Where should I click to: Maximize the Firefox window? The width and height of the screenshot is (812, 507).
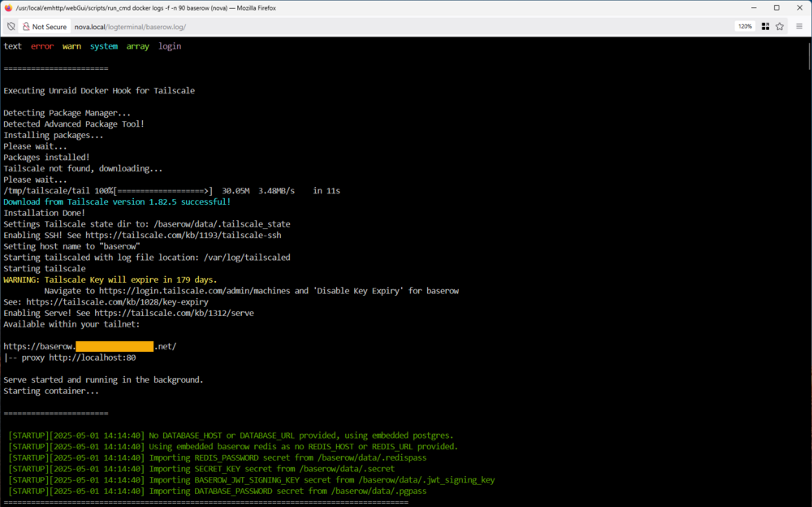777,8
